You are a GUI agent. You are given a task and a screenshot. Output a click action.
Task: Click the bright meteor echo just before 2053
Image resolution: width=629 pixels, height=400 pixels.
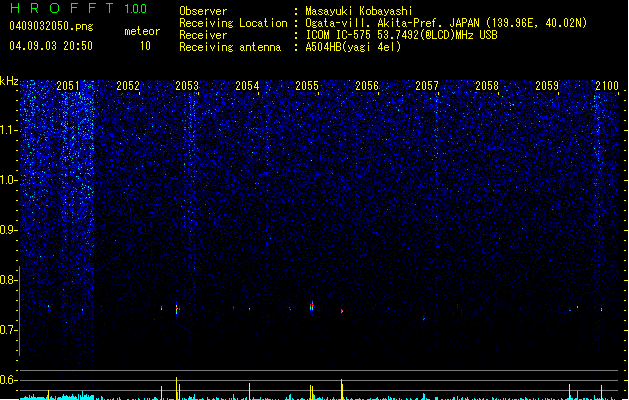pyautogui.click(x=177, y=309)
